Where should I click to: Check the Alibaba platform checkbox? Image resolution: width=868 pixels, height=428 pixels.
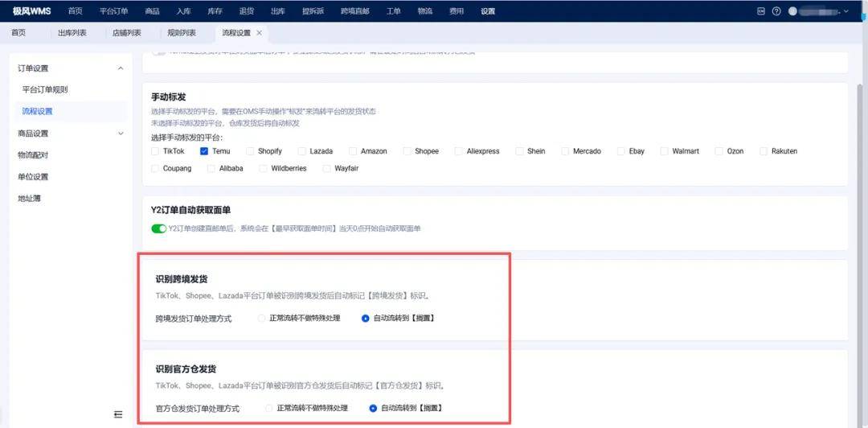click(x=211, y=168)
